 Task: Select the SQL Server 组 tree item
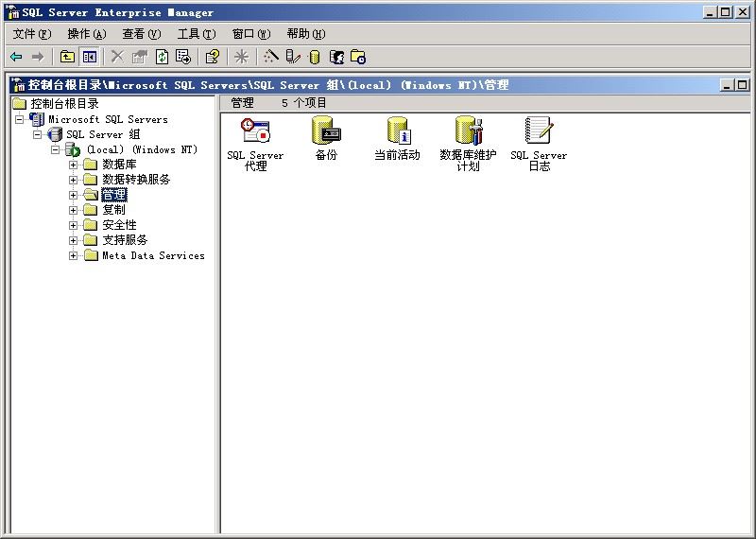click(103, 134)
